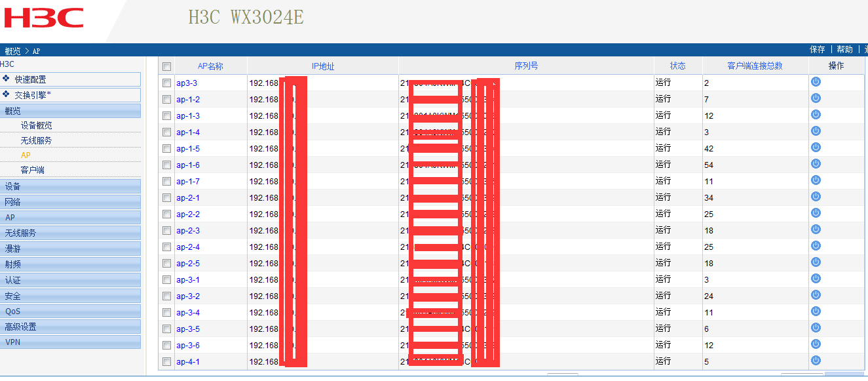Expand the 设备 menu section
Screen dimensions: 868x381
pyautogui.click(x=70, y=186)
